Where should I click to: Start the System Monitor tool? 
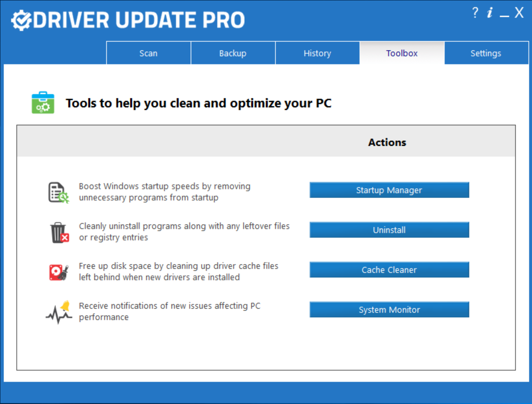(389, 310)
